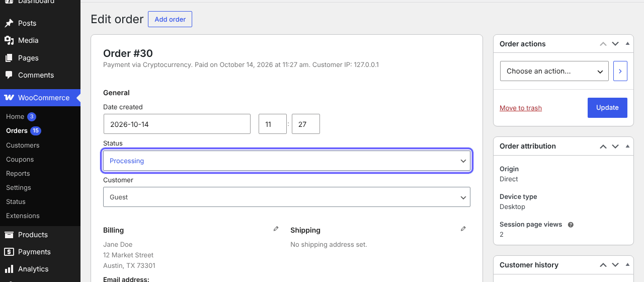Viewport: 644px width, 282px height.
Task: Collapse the Order attribution panel
Action: point(627,146)
